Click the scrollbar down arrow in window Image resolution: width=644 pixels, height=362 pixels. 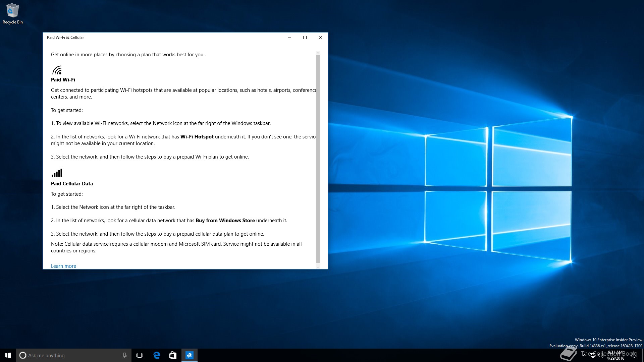click(x=318, y=267)
